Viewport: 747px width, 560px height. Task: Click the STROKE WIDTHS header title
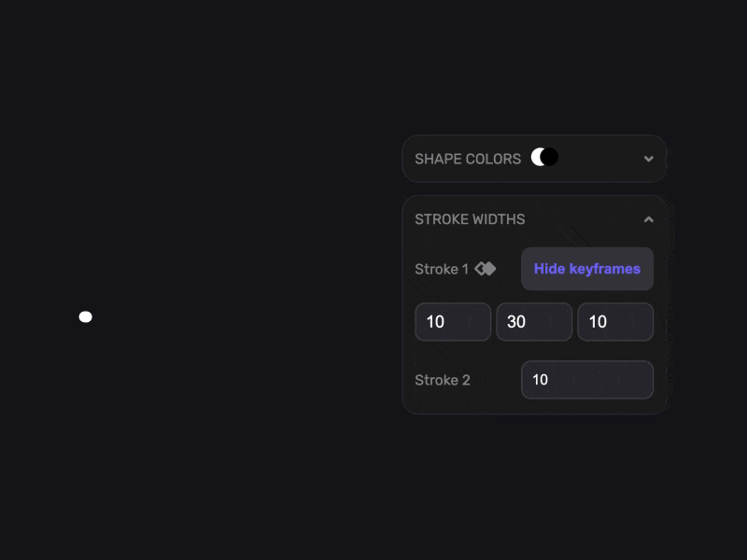click(470, 219)
